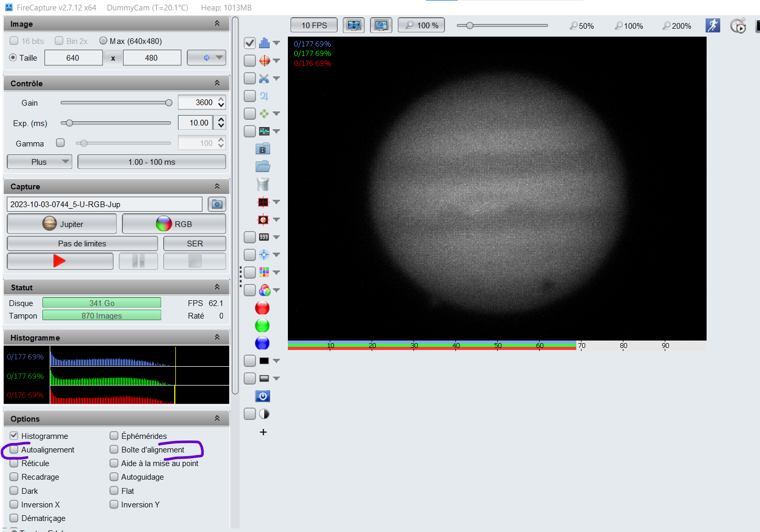Click the blue power button icon
Image resolution: width=760 pixels, height=532 pixels.
click(x=263, y=396)
